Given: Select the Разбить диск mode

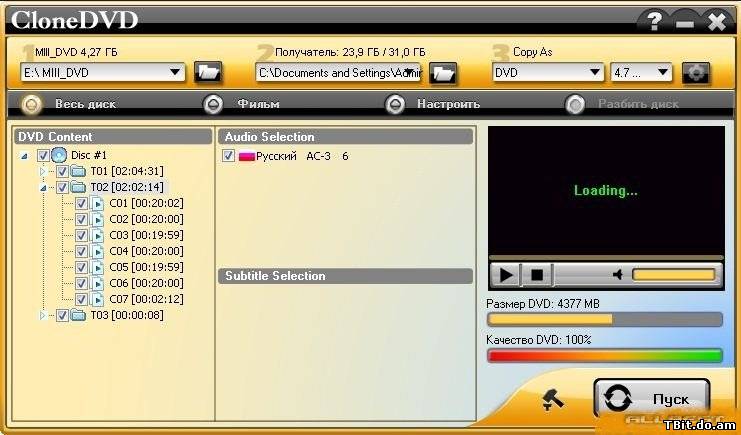Looking at the screenshot, I should tap(575, 104).
